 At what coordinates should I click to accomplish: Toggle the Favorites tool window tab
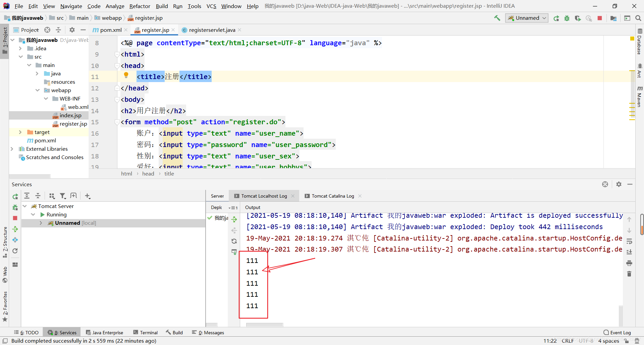[5, 306]
